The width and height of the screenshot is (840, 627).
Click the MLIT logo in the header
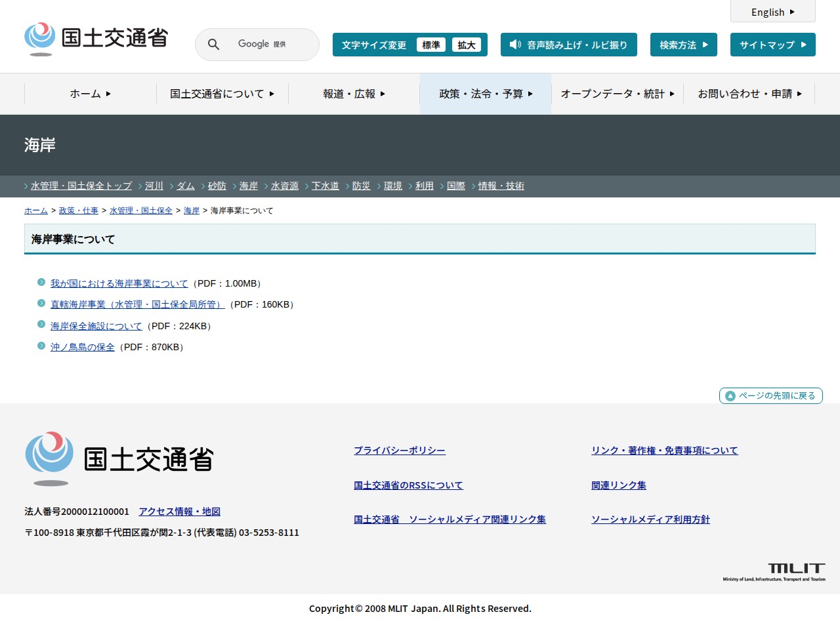tap(96, 39)
